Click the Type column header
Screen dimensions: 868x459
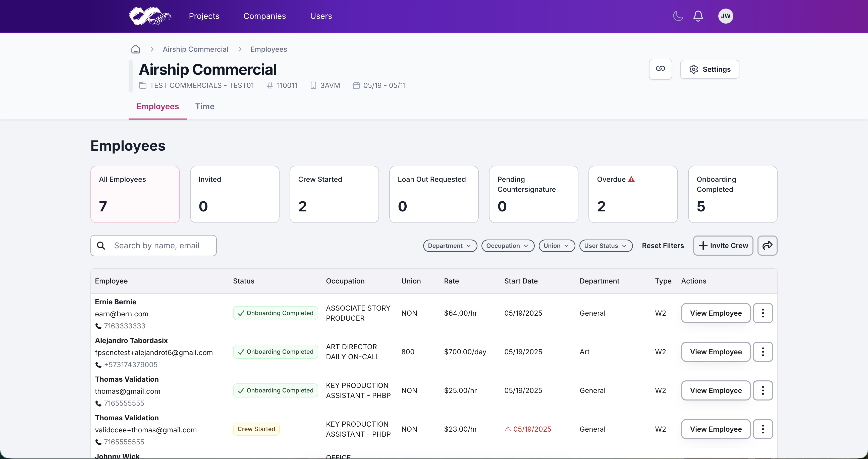(x=663, y=281)
